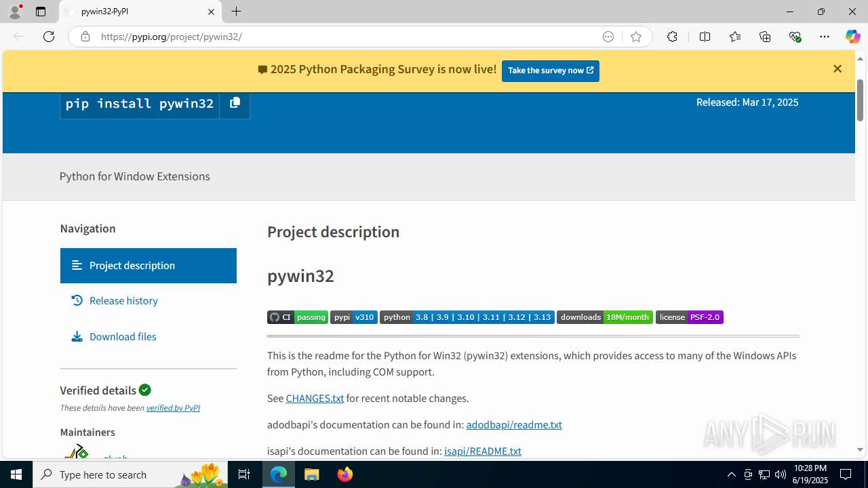Show hidden system tray icons
The width and height of the screenshot is (868, 488).
click(731, 474)
